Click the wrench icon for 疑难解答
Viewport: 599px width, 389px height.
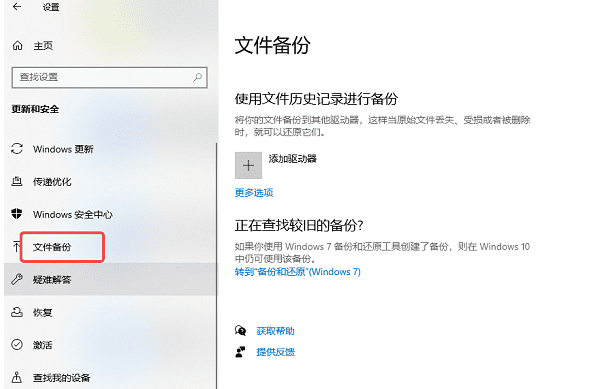point(17,279)
